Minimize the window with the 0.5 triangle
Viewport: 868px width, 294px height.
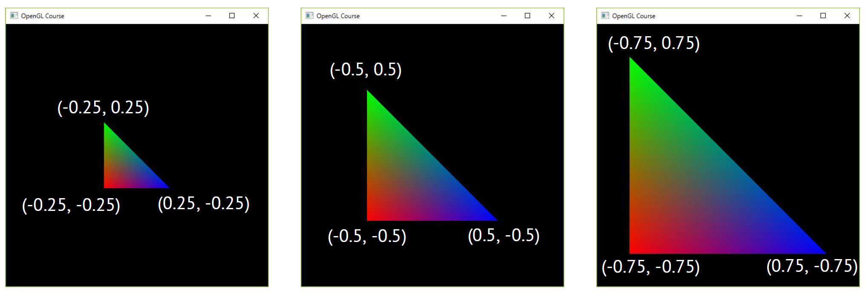pyautogui.click(x=504, y=16)
